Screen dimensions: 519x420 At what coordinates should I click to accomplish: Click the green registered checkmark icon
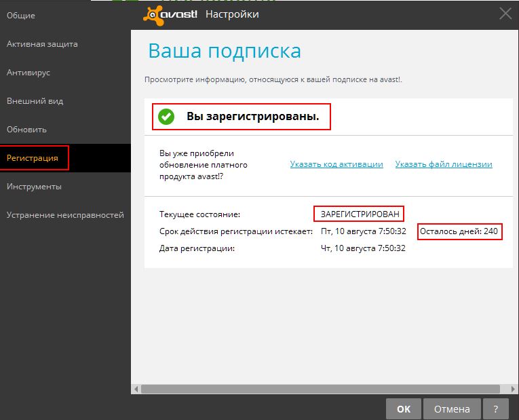pos(166,117)
